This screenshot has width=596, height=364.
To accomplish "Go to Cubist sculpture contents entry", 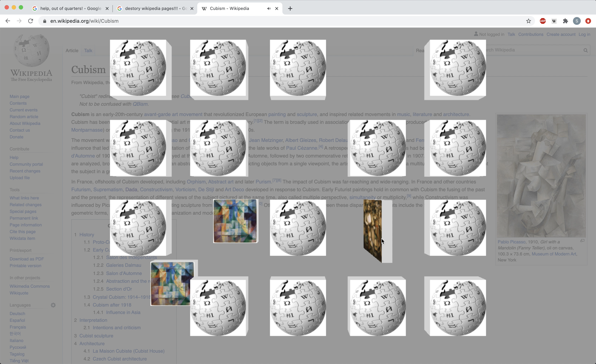I will pyautogui.click(x=96, y=336).
